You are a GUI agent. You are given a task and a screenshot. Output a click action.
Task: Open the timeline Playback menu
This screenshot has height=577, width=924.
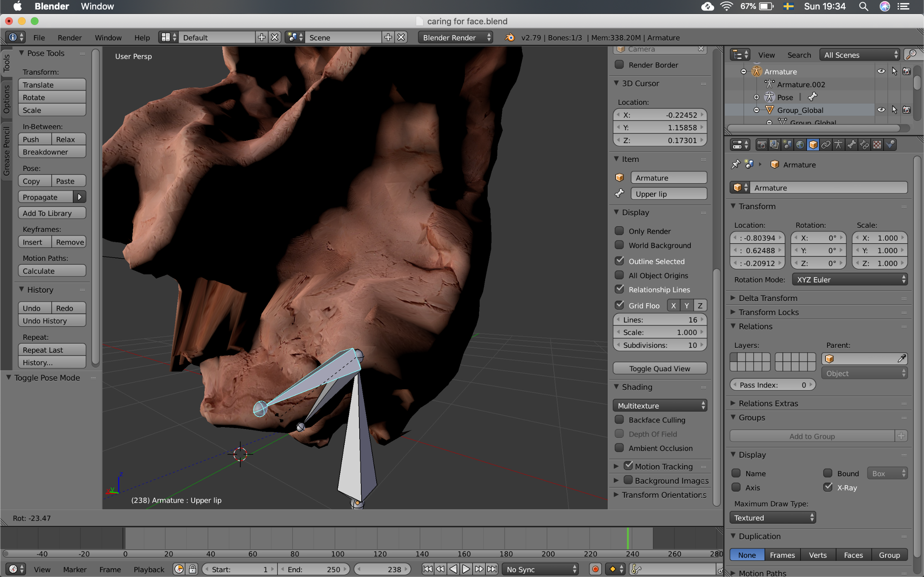tap(149, 569)
